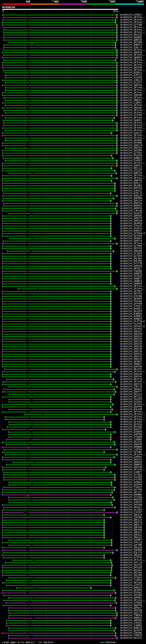146x644 pixels.
Task: Select hit label UniRef100_A9SNV3
Action: [131, 238]
